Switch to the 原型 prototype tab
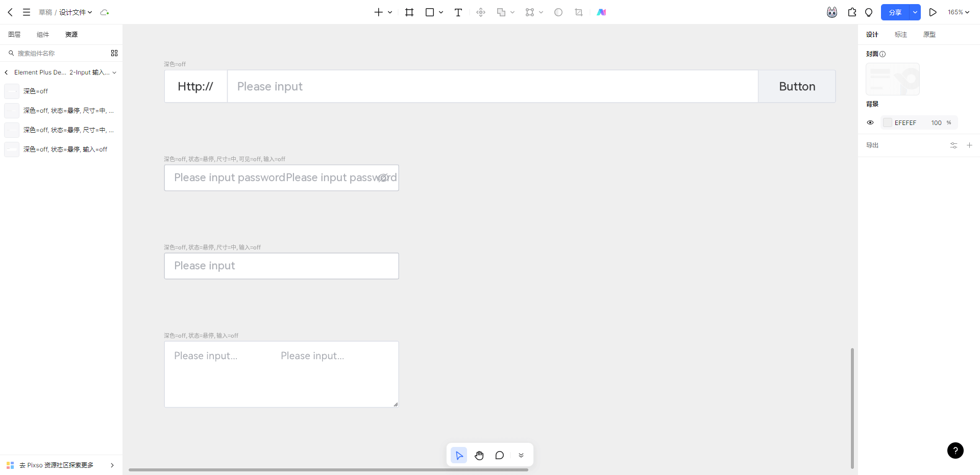 [x=929, y=35]
